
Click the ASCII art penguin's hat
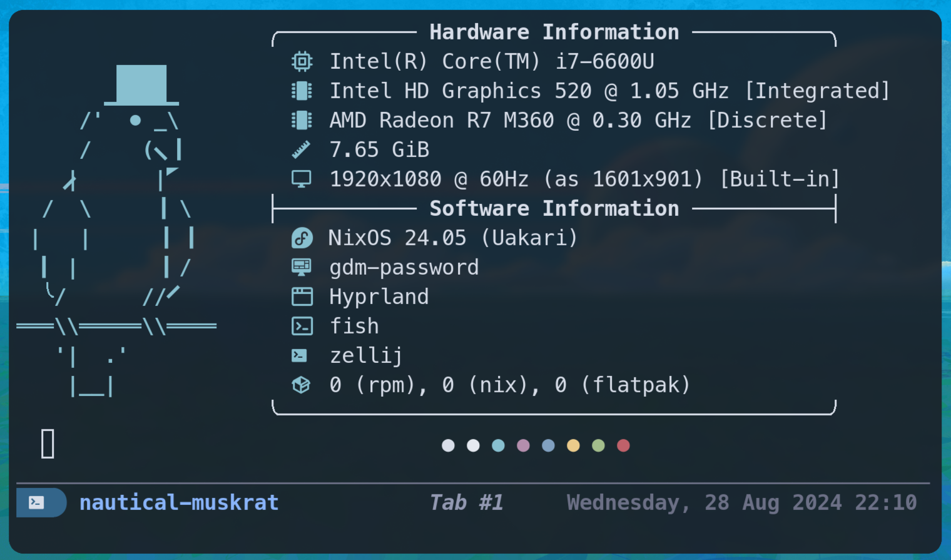141,84
